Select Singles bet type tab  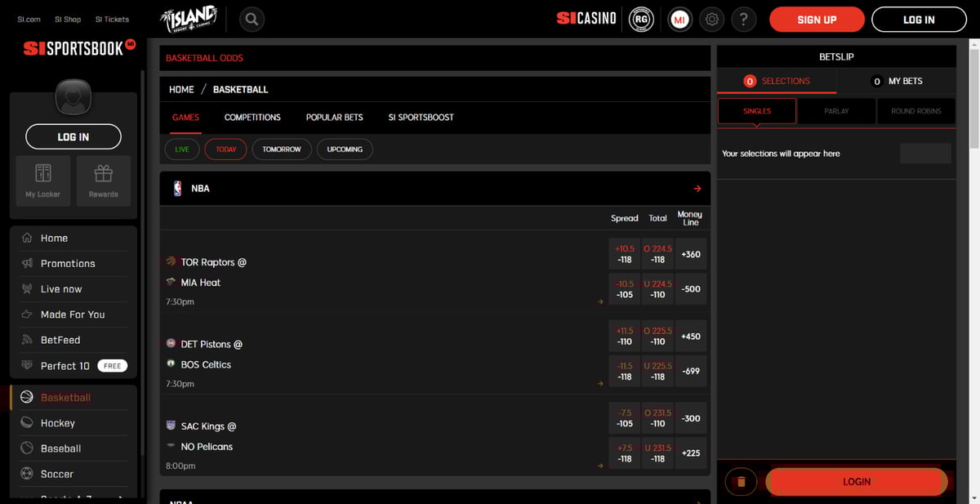(757, 111)
